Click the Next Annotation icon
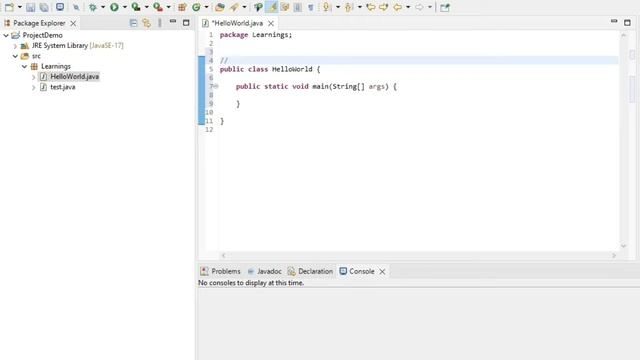The image size is (640, 360). (326, 7)
